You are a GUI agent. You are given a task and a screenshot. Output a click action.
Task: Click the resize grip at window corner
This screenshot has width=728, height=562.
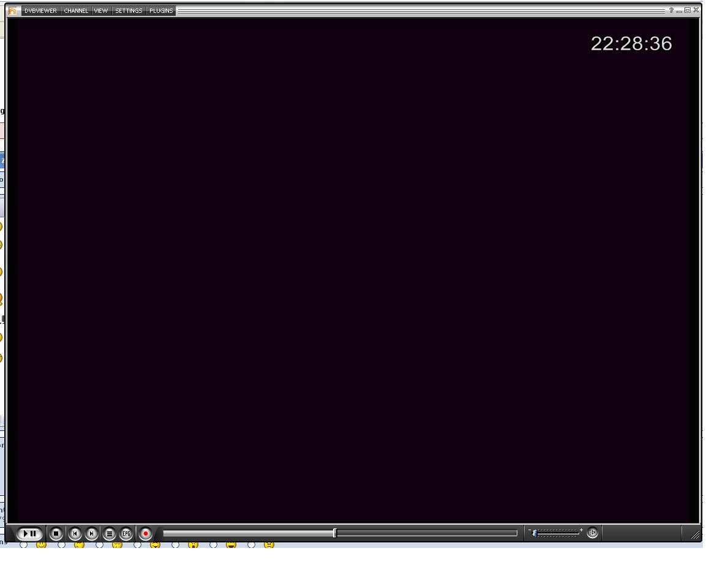[x=695, y=535]
